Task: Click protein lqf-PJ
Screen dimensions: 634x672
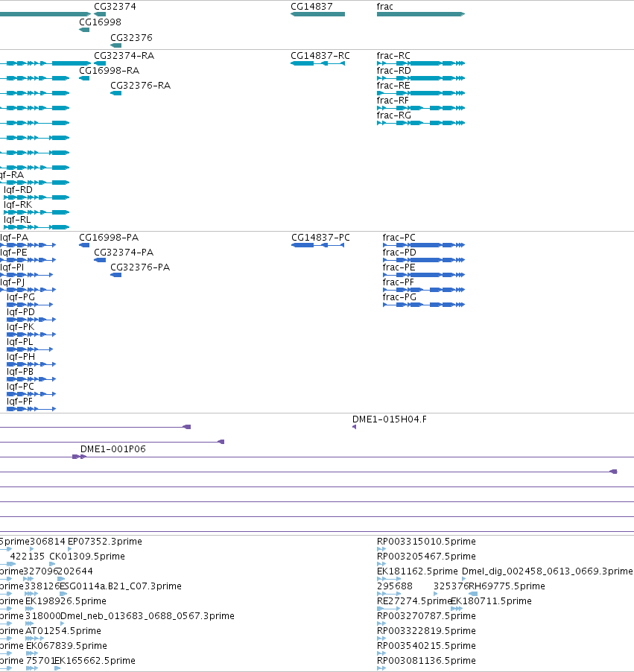Action: pyautogui.click(x=12, y=282)
